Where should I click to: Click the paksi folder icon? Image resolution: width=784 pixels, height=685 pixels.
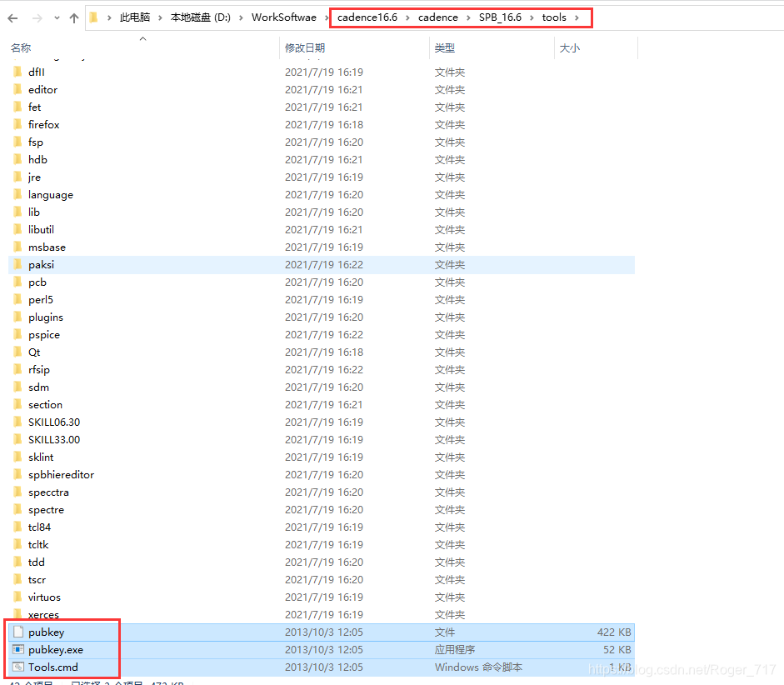(x=17, y=265)
